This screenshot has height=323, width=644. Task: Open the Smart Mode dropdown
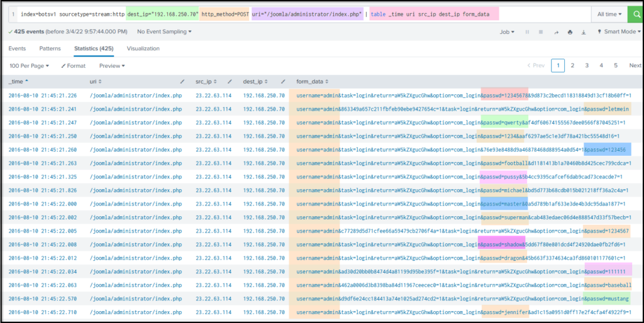pyautogui.click(x=619, y=31)
